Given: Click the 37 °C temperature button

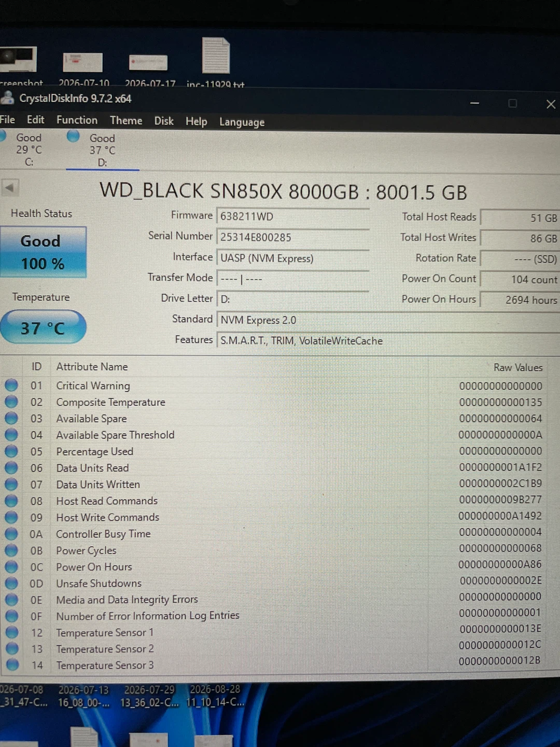Looking at the screenshot, I should [x=43, y=327].
